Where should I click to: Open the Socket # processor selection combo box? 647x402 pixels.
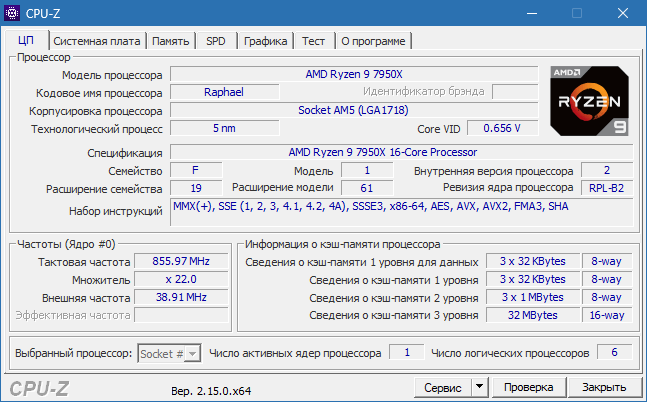click(169, 354)
